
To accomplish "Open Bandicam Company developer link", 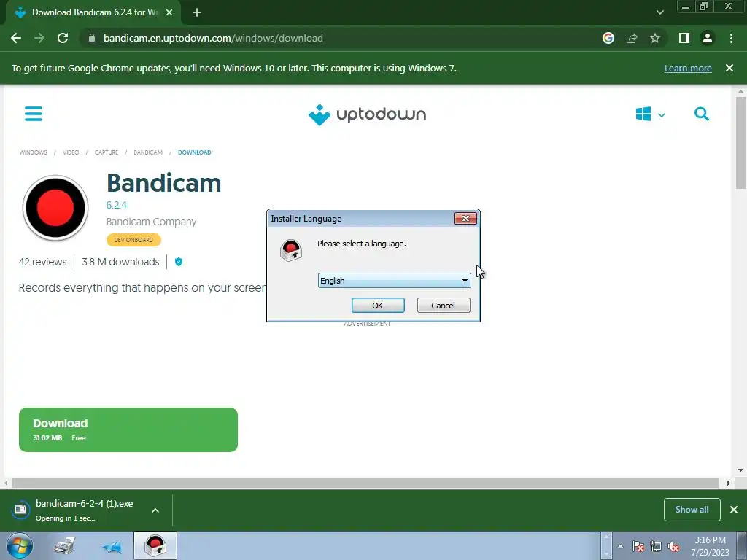I will [x=151, y=222].
